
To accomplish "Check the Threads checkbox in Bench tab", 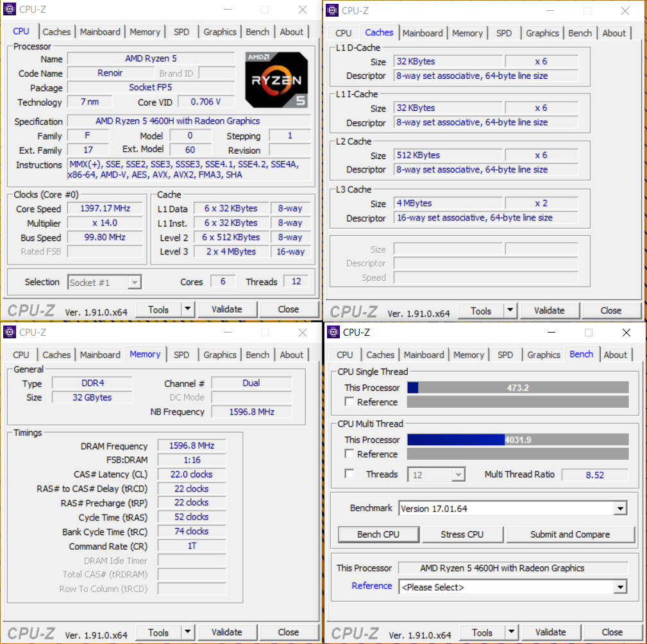I will coord(349,474).
